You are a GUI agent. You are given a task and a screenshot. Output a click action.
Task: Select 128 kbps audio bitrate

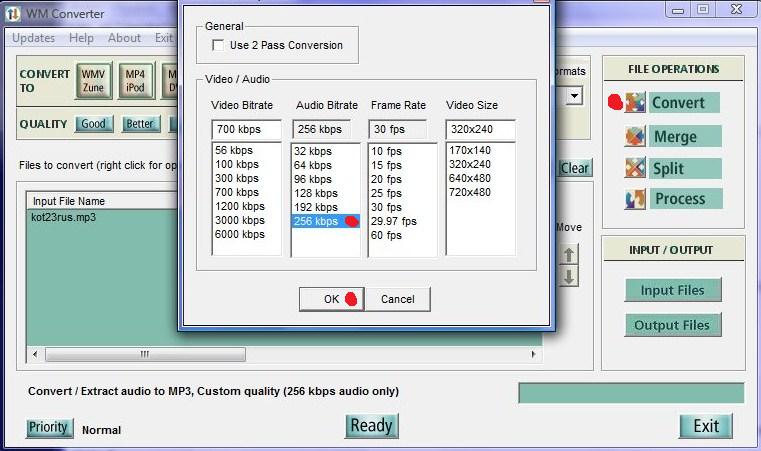[x=314, y=193]
